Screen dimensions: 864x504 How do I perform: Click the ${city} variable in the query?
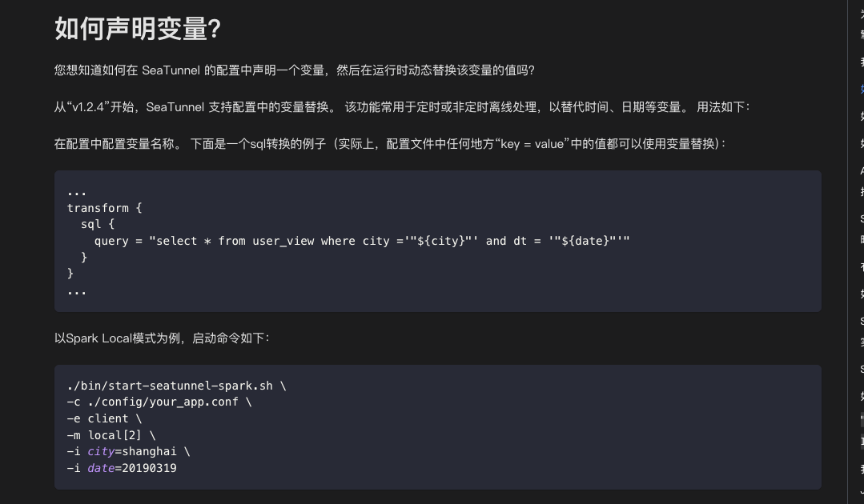coord(441,241)
